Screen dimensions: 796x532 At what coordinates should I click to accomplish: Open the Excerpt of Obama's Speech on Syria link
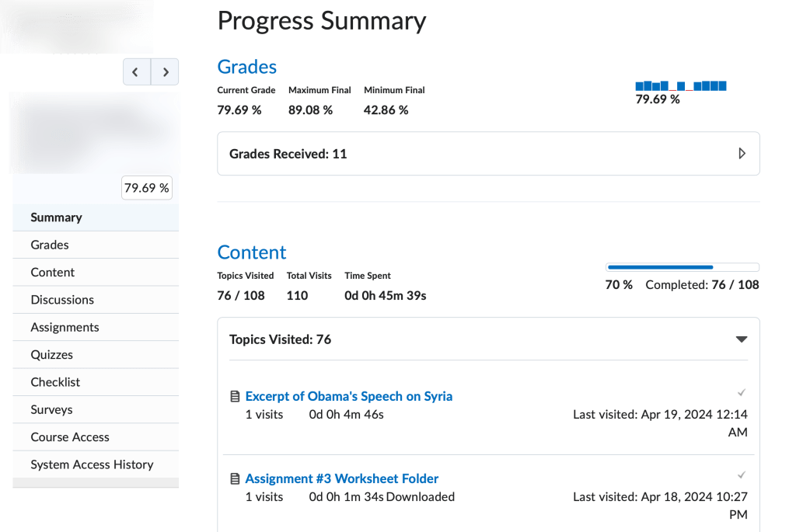click(349, 396)
